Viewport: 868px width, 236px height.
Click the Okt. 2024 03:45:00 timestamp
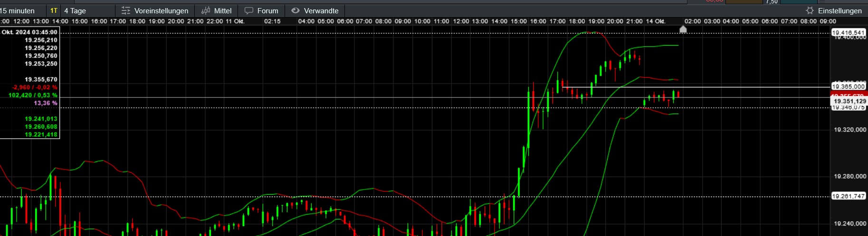(x=29, y=32)
